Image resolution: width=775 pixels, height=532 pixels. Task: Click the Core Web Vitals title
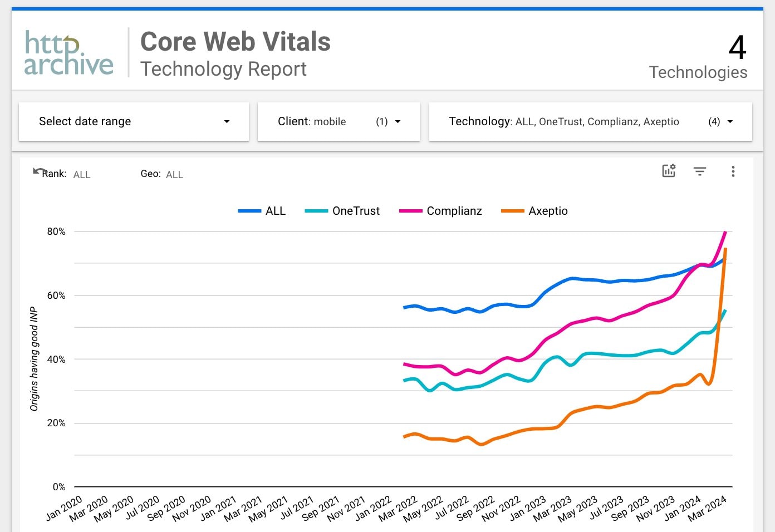pos(236,42)
